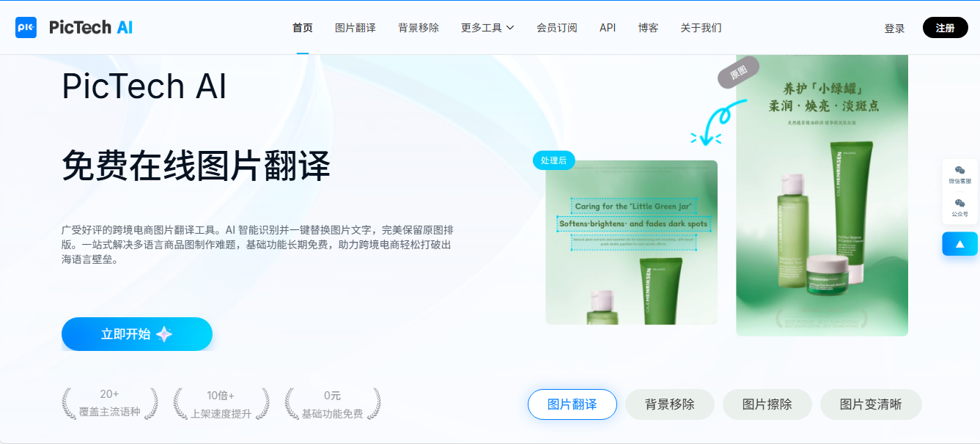Viewport: 980px width, 444px height.
Task: Click the 10倍+ 上架速度提升 laurel badge
Action: click(221, 404)
